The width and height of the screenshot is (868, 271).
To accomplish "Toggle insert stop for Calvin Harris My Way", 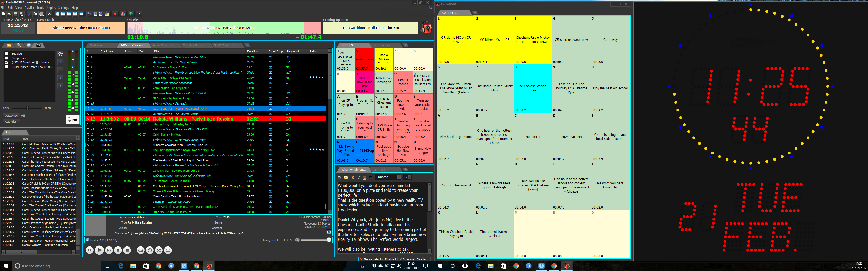I will coord(270,134).
